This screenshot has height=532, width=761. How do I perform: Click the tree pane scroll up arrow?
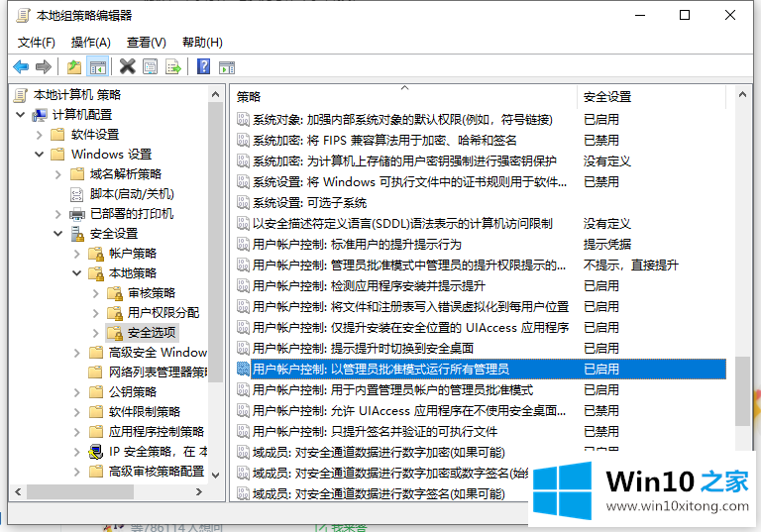coord(216,94)
